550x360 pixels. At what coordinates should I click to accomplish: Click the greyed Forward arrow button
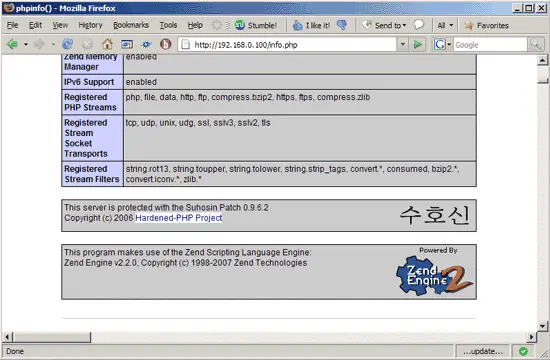click(39, 44)
